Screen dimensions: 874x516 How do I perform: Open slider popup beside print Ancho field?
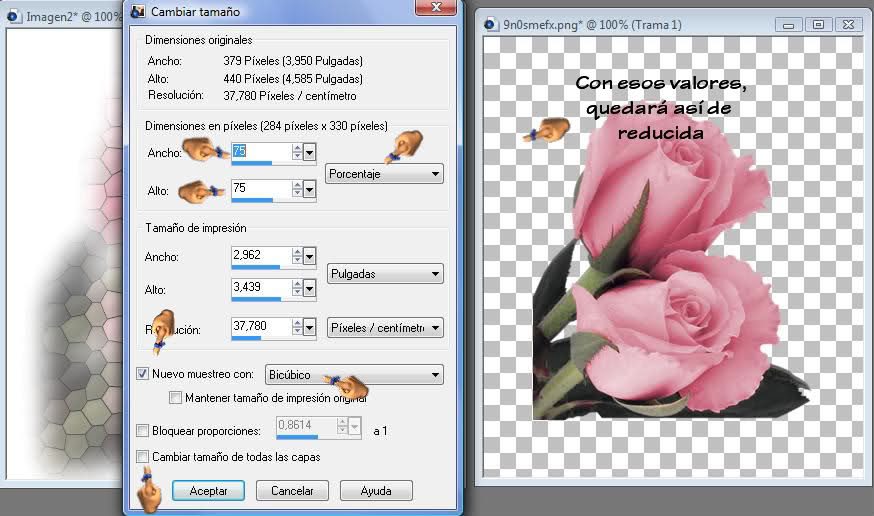pos(309,256)
